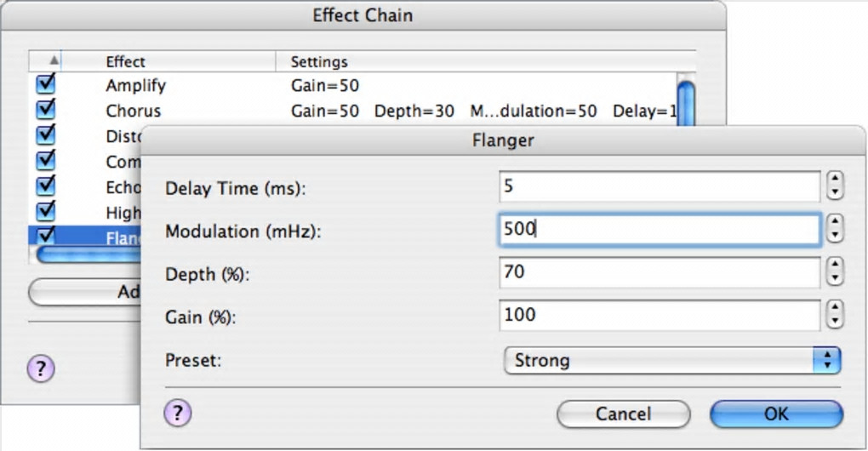
Task: Click the Modulation field containing 500
Action: pyautogui.click(x=660, y=229)
